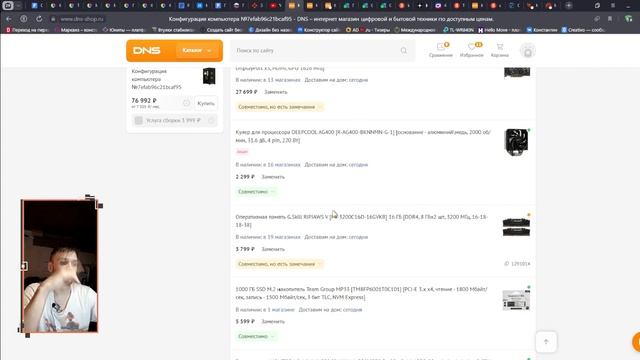Copy the G.Skill memory product code 1293014
This screenshot has width=640, height=360.
coord(517,264)
